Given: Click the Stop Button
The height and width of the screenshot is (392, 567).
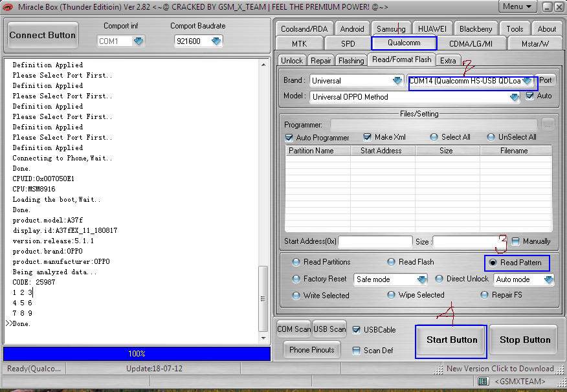Looking at the screenshot, I should pyautogui.click(x=525, y=340).
